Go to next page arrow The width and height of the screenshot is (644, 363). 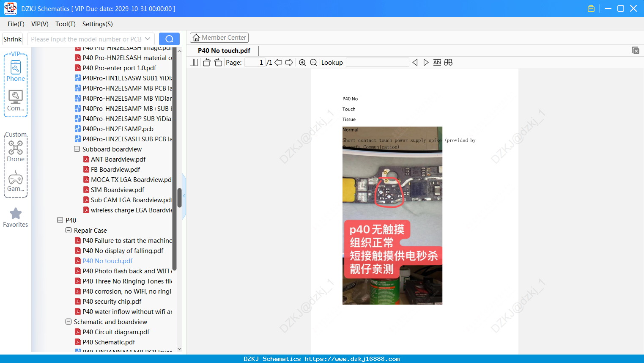(289, 63)
